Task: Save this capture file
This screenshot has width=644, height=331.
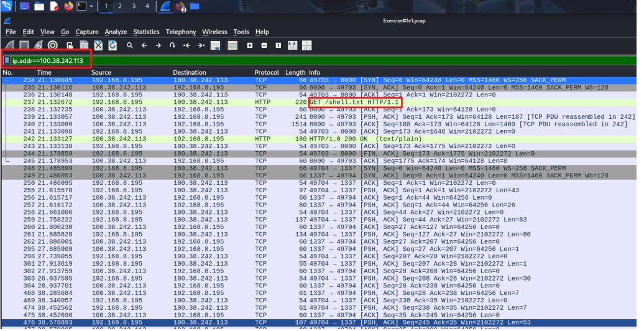Action: coord(84,45)
